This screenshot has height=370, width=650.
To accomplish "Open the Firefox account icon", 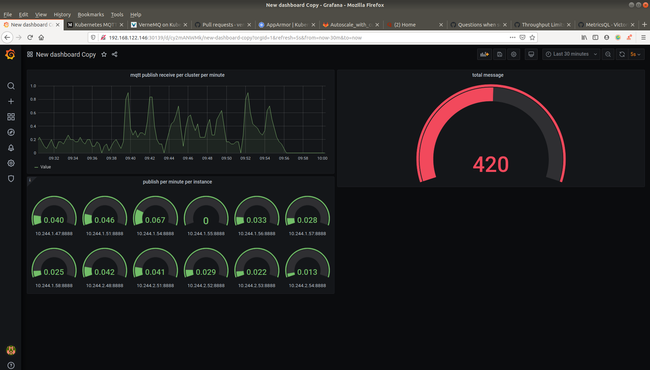I will [x=606, y=37].
